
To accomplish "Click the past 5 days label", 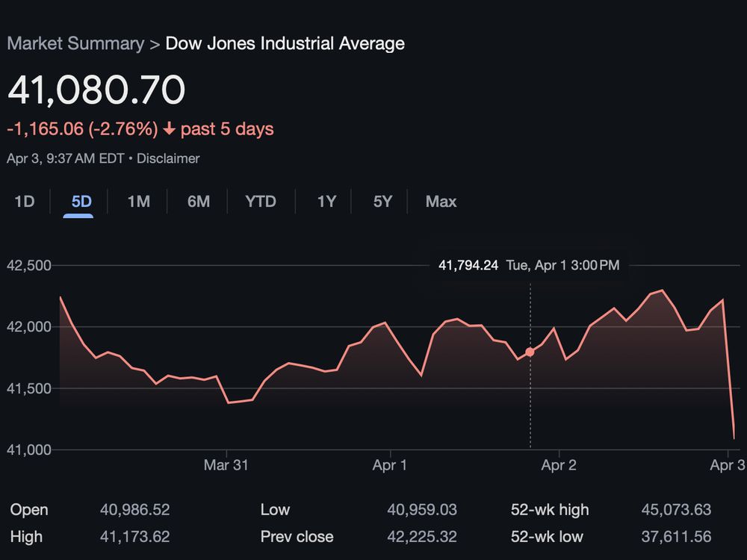I will point(227,129).
